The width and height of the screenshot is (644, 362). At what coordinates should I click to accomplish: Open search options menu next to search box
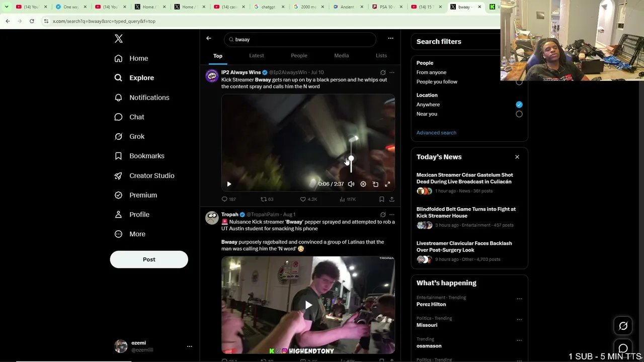390,38
